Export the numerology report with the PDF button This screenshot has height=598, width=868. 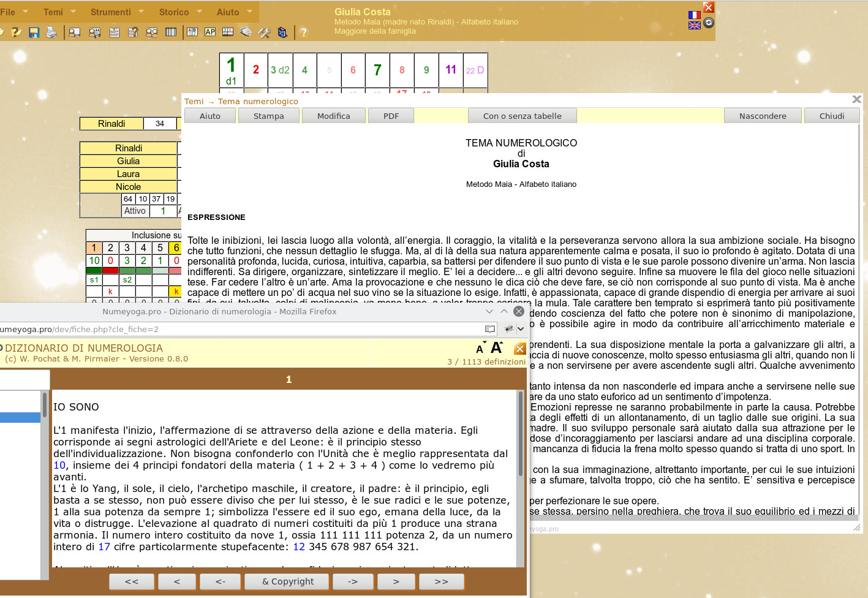[391, 116]
